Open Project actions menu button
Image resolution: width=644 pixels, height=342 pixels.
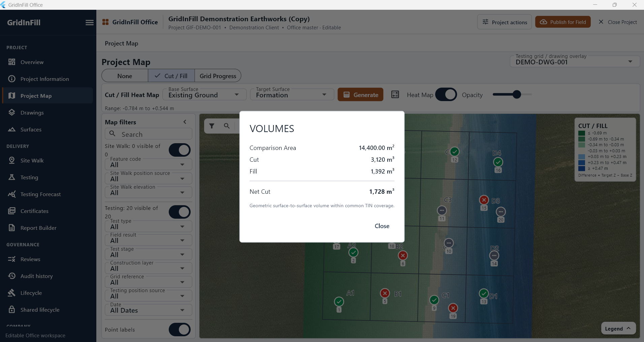(x=505, y=22)
